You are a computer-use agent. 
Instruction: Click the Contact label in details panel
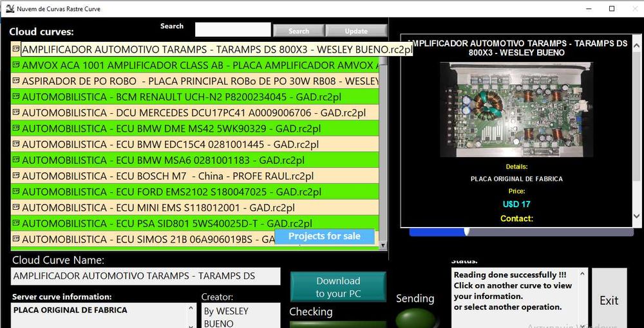pos(516,218)
